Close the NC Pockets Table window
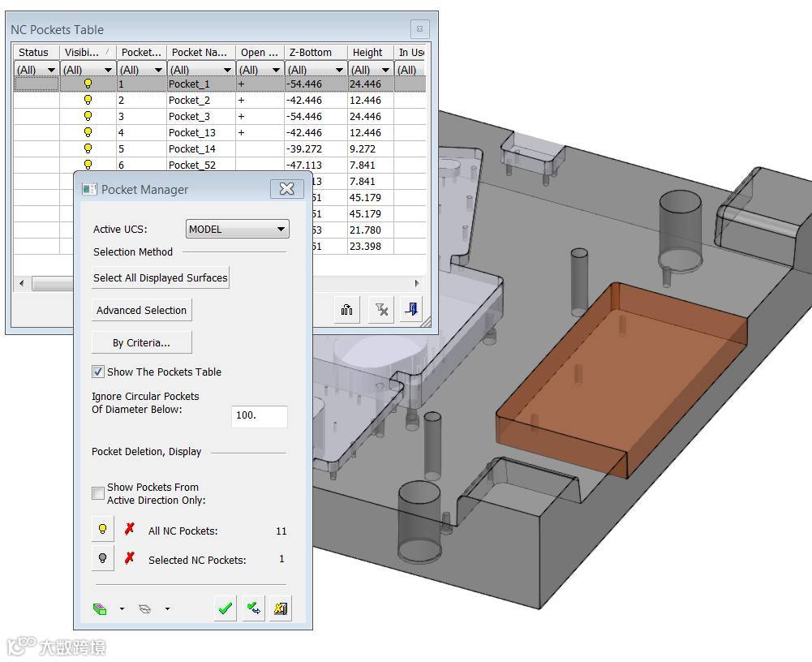 tap(419, 29)
